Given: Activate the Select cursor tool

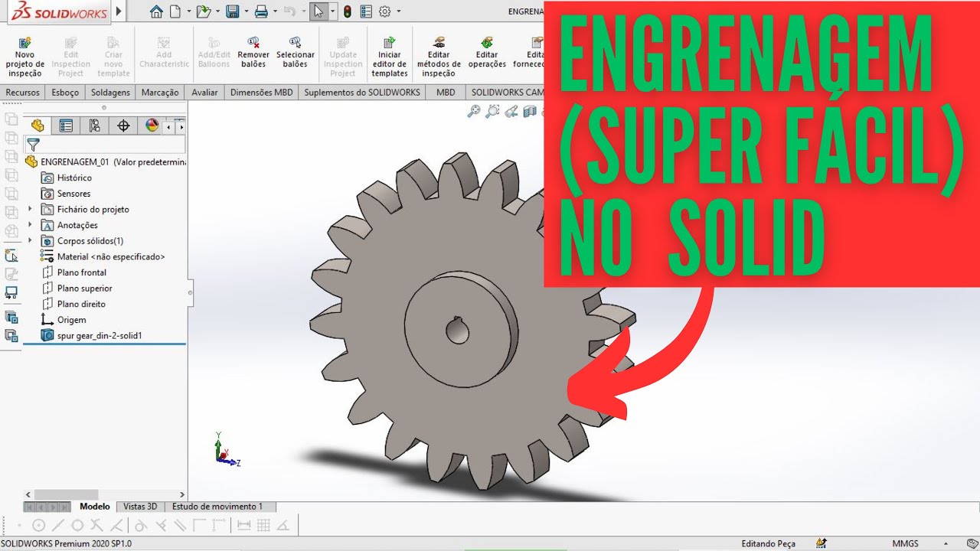Looking at the screenshot, I should (x=319, y=11).
